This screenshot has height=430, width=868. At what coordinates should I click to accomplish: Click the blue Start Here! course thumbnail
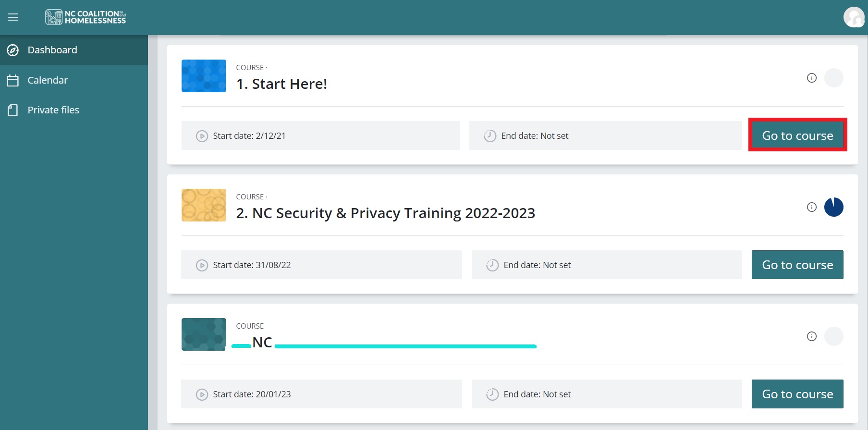[204, 76]
